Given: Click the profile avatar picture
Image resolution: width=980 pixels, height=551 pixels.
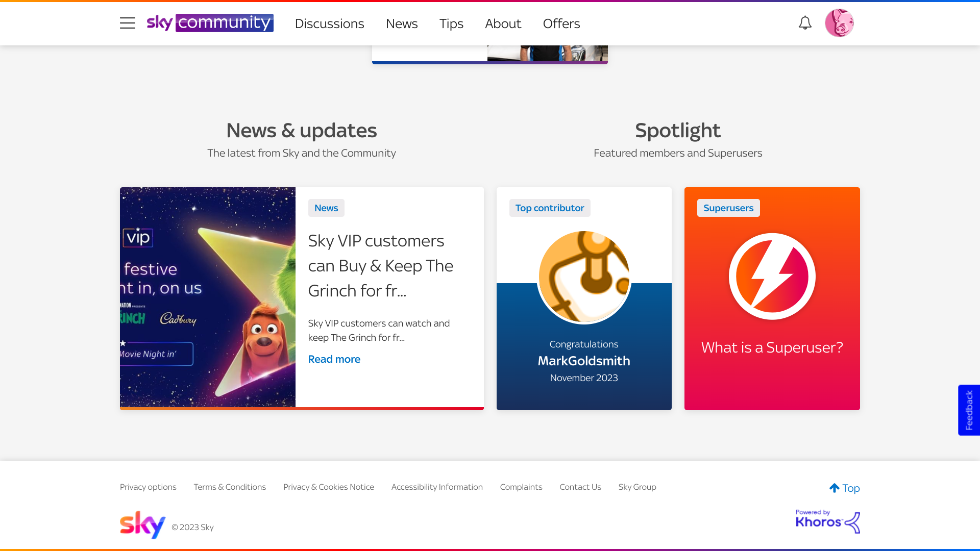Looking at the screenshot, I should 839,22.
